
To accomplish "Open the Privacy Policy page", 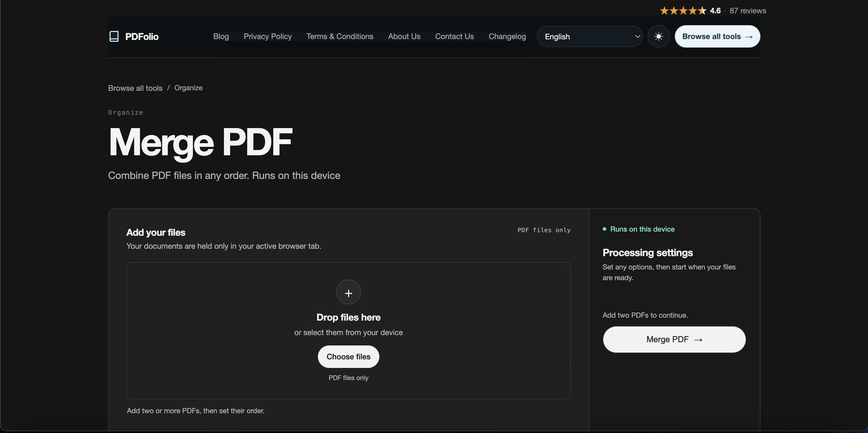I will pos(268,36).
